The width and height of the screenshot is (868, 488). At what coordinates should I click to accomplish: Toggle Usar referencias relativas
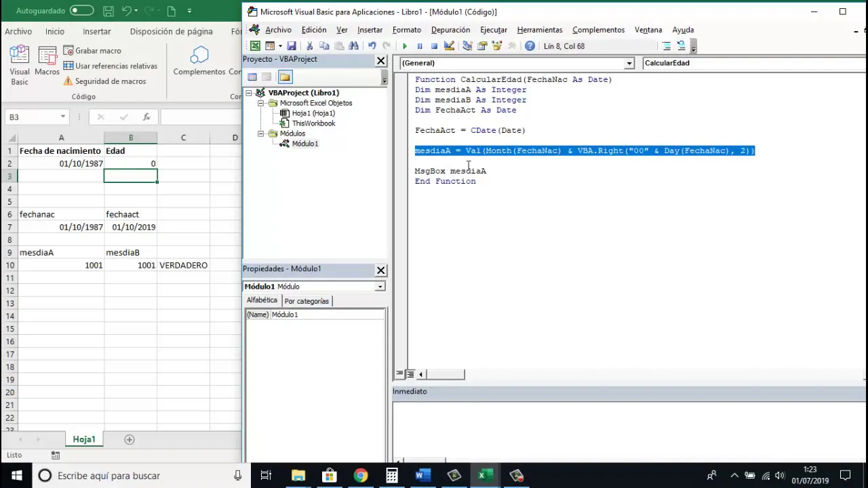coord(110,66)
